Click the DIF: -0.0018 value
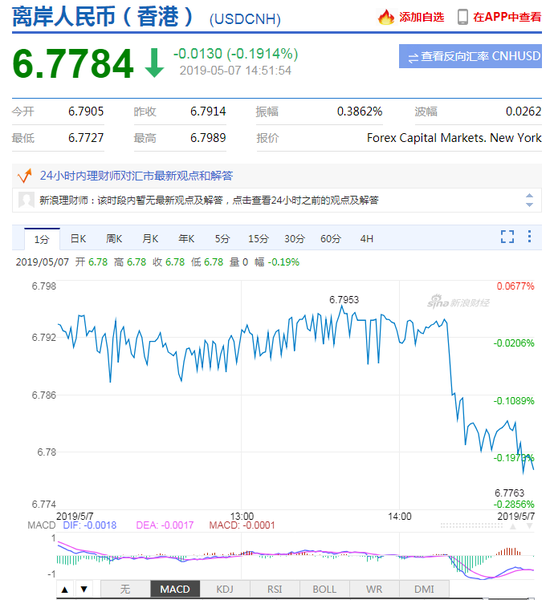 point(90,525)
